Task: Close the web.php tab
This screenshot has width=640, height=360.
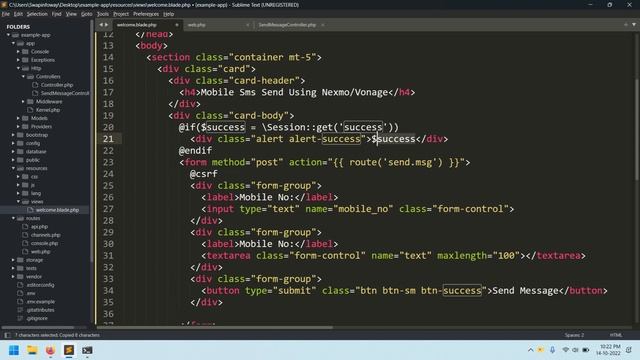Action: [247, 25]
